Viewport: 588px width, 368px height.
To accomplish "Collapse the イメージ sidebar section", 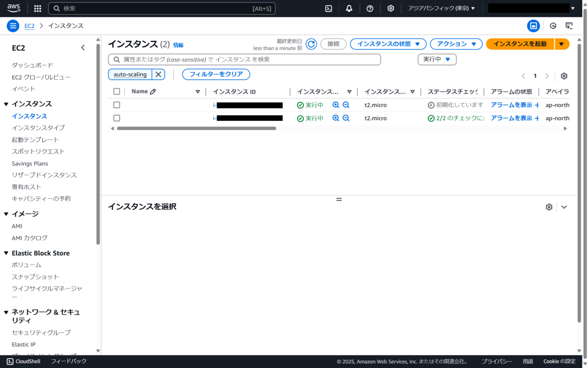I will (6, 214).
